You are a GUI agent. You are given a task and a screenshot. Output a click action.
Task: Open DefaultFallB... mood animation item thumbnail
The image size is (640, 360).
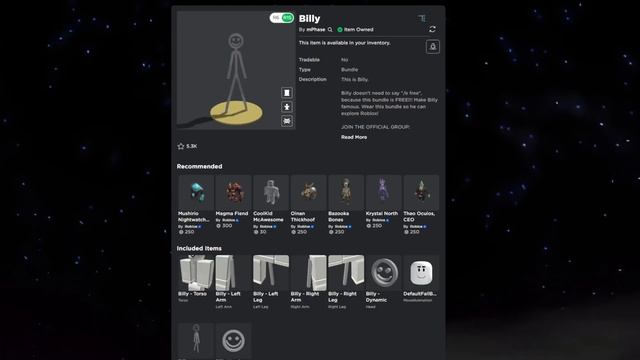421,273
